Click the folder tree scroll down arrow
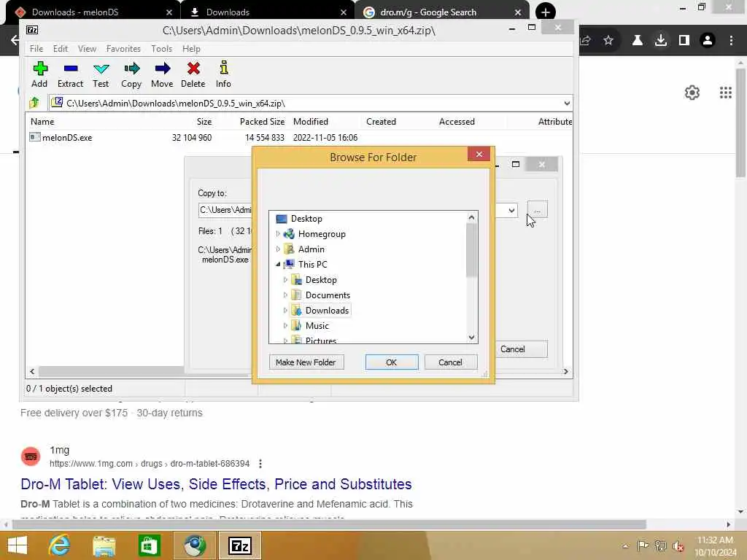The width and height of the screenshot is (747, 560). (x=471, y=337)
